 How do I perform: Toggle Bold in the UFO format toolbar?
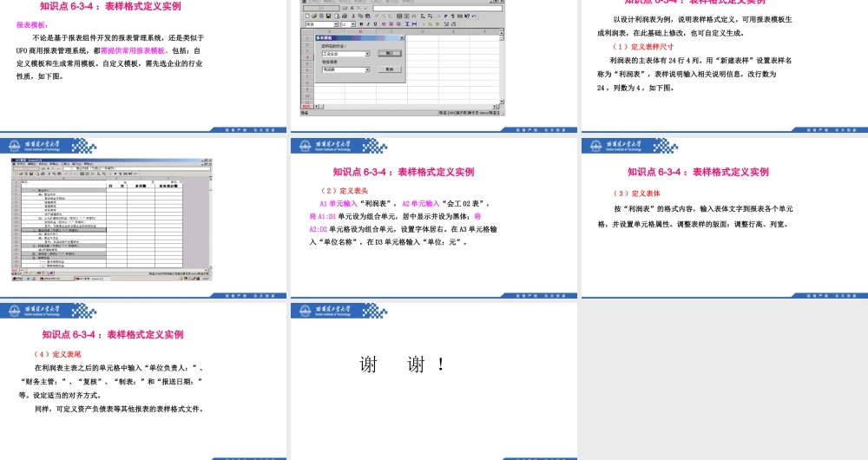(361, 24)
